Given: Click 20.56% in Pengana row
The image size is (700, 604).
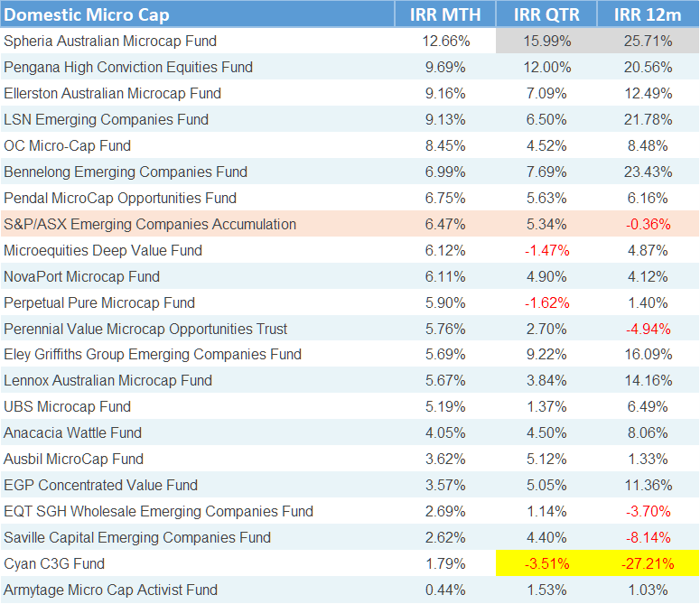Looking at the screenshot, I should [x=648, y=67].
